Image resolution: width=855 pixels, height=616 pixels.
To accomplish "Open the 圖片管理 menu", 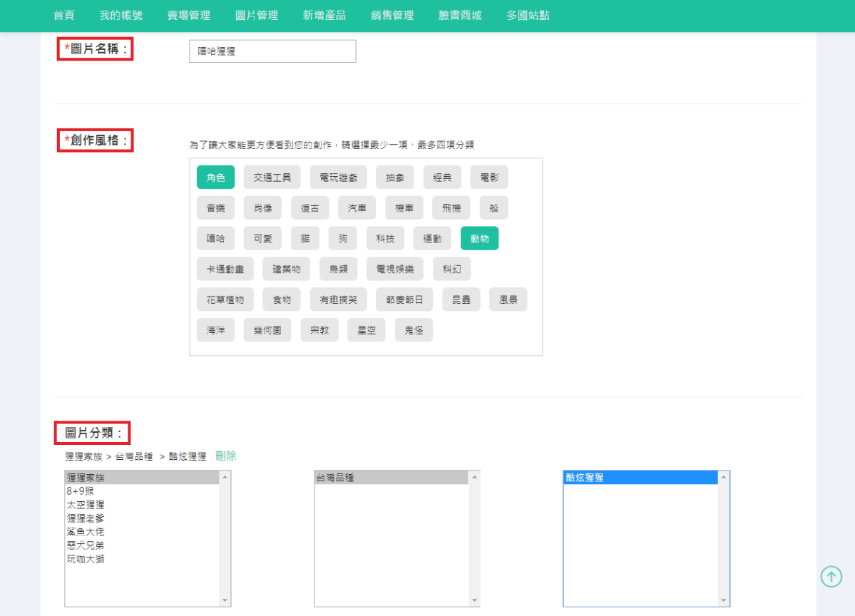I will [x=257, y=15].
